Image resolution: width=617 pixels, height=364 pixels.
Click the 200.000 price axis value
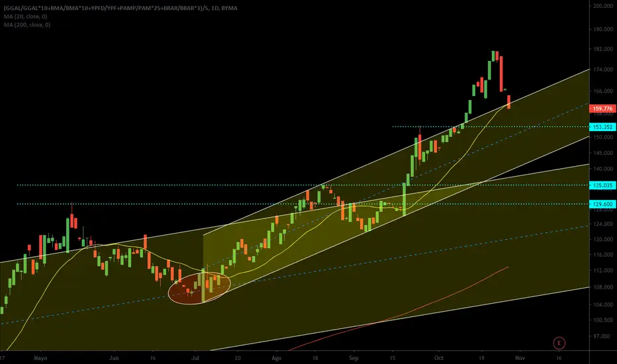603,6
